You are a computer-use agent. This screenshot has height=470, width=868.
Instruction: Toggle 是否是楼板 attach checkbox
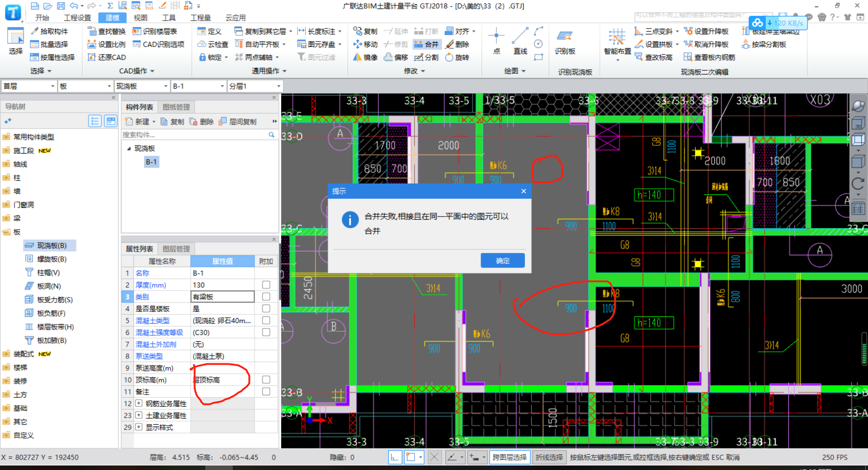point(266,308)
